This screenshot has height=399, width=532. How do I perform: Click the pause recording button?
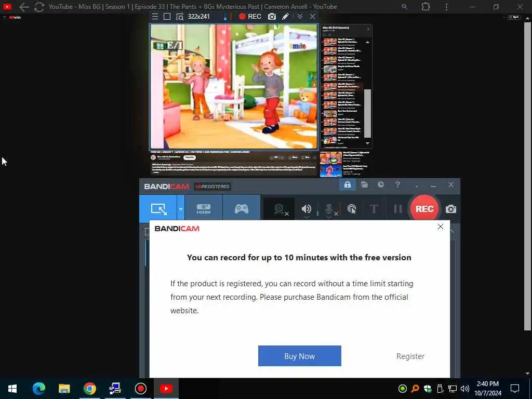coord(397,209)
